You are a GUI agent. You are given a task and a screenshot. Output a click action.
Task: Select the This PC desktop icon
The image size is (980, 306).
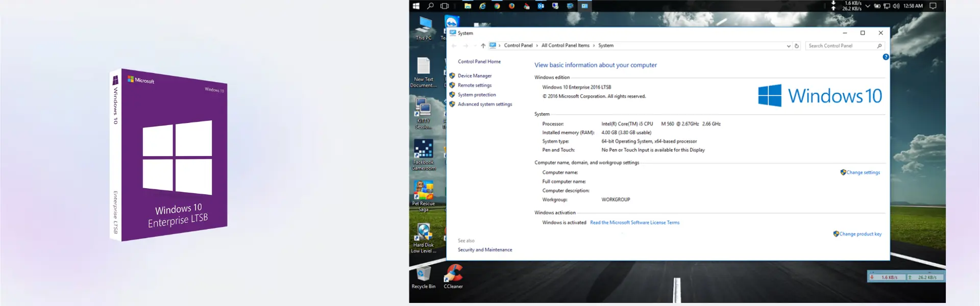coord(424,28)
